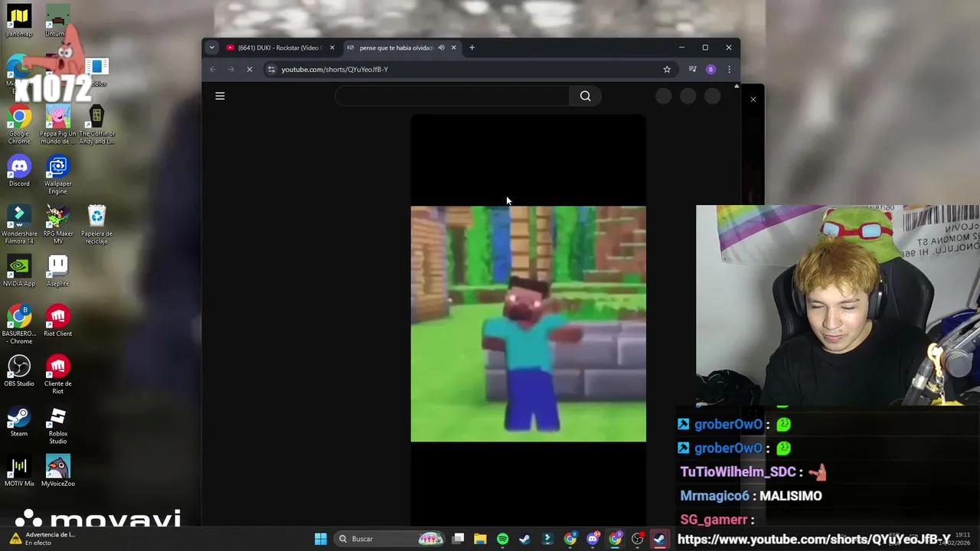The image size is (980, 551).
Task: Open Unturned desktop shortcut
Action: click(x=57, y=21)
